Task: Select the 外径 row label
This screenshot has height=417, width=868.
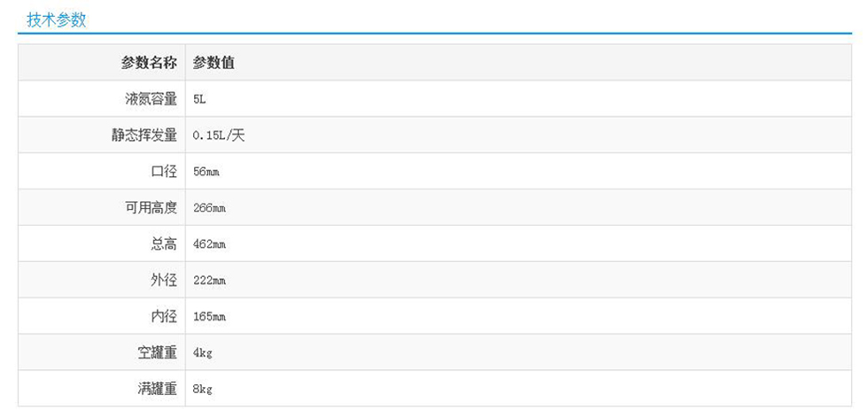Action: tap(164, 281)
